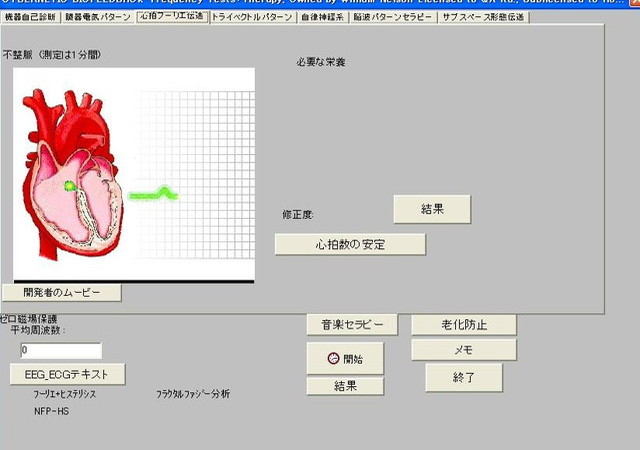Viewport: 640px width, 450px height.
Task: Switch to the 臓器電気パターン tab
Action: point(98,17)
